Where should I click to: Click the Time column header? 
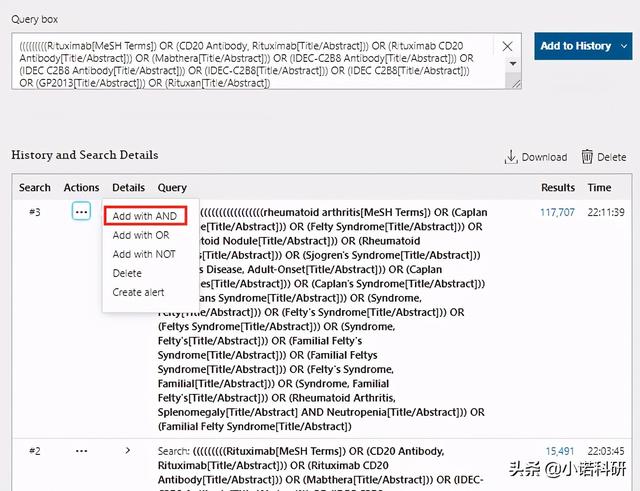click(x=599, y=187)
